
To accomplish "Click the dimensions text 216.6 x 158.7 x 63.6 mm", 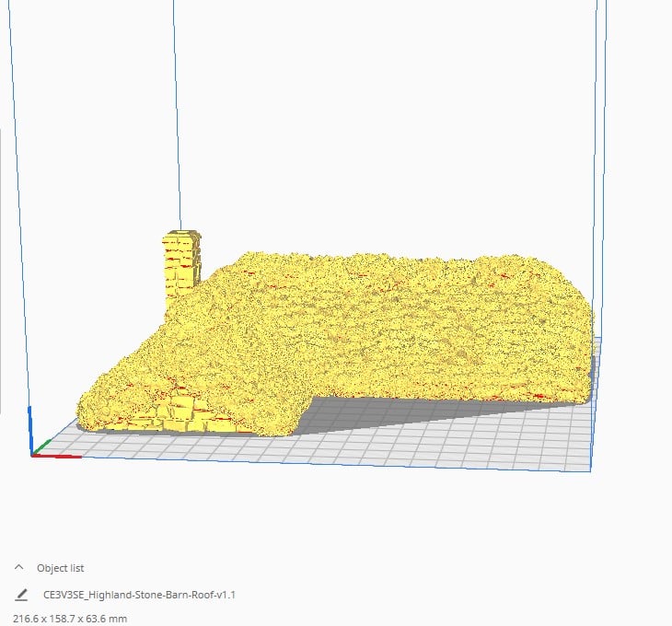I will coord(70,619).
